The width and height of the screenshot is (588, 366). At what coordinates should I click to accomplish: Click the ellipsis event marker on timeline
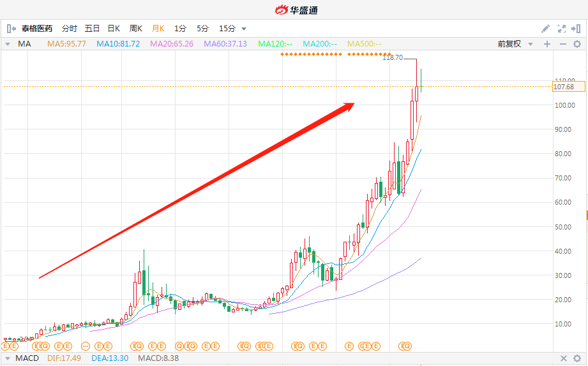click(x=86, y=346)
